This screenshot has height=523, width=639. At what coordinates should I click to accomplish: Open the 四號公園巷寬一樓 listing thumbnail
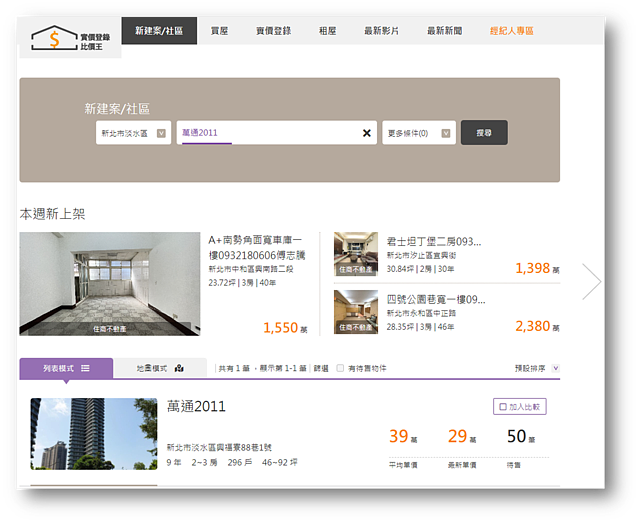[356, 312]
